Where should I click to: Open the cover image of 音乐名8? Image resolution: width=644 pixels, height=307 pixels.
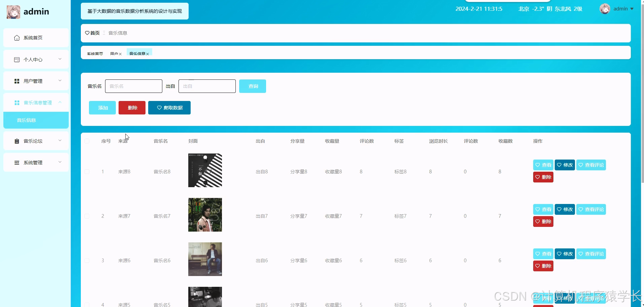tap(205, 170)
